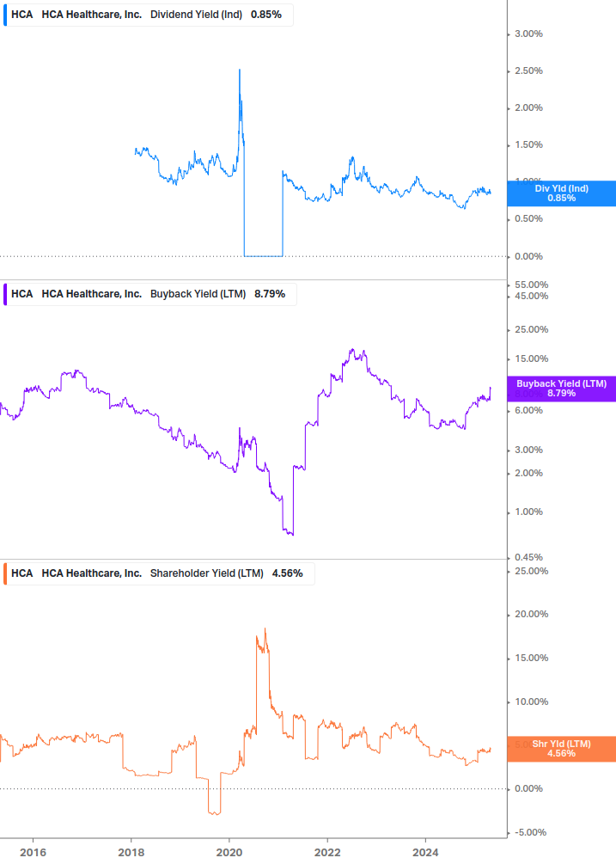Click the 55.00% tick on buyback yield axis

point(531,285)
